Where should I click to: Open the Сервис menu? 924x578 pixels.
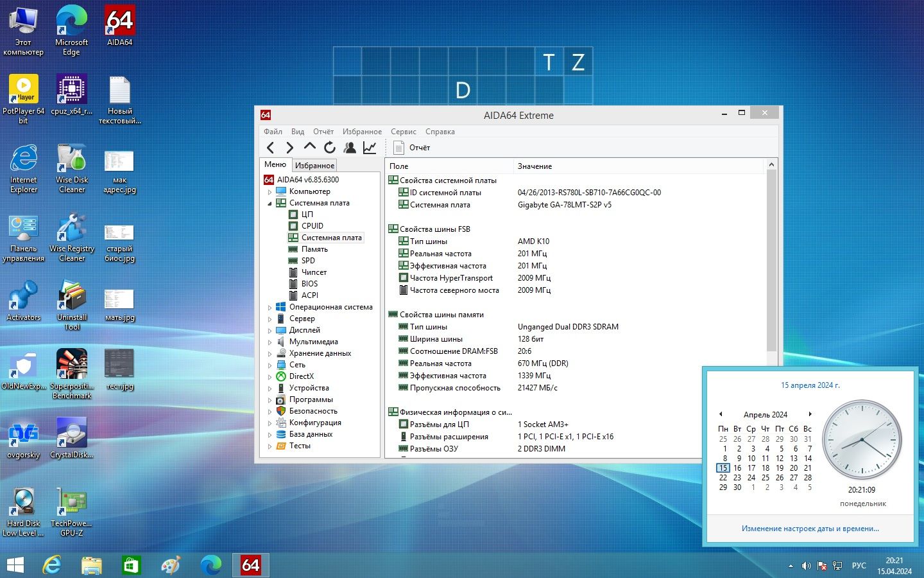pos(404,132)
